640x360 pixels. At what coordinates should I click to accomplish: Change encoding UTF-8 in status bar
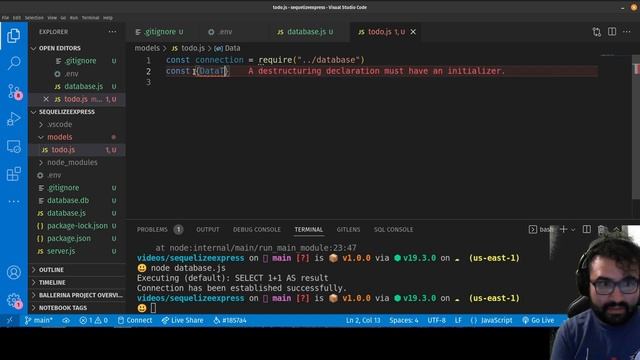coord(436,320)
